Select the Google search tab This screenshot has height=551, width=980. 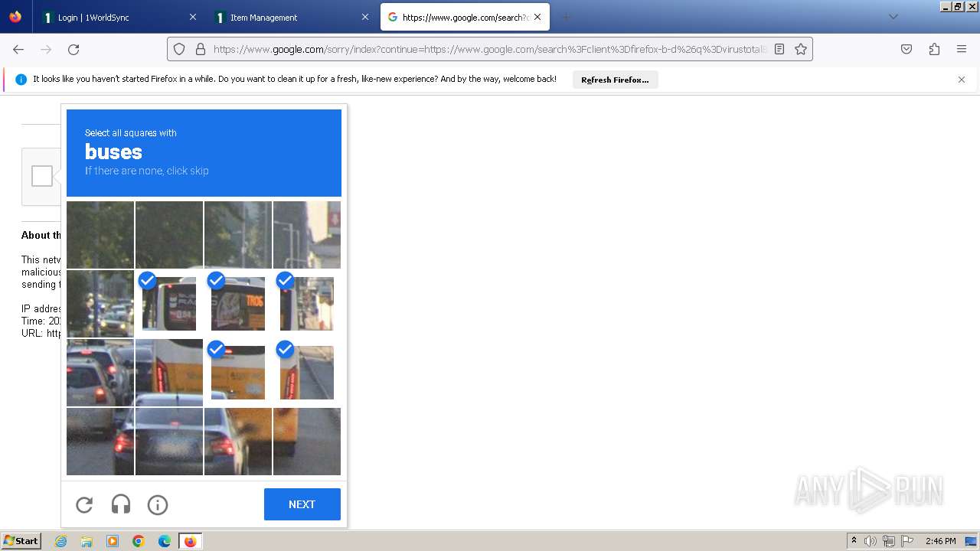[465, 17]
